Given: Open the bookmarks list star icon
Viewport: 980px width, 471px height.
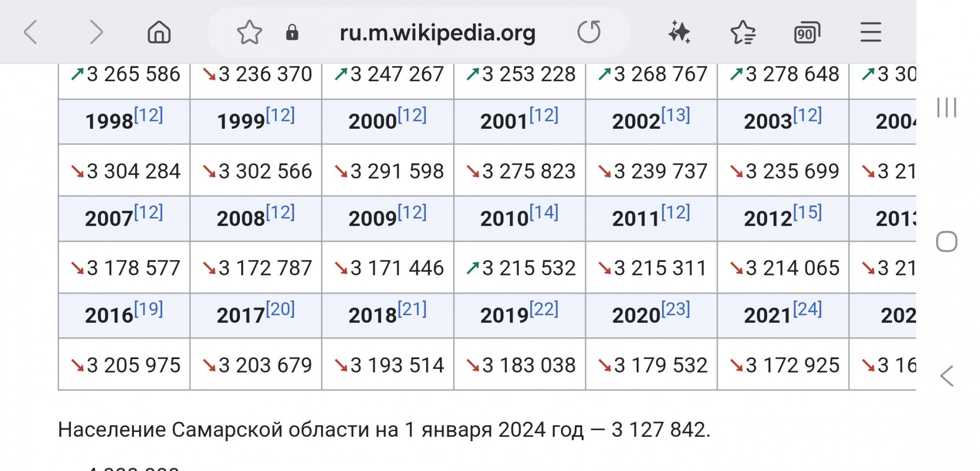Looking at the screenshot, I should tap(743, 32).
